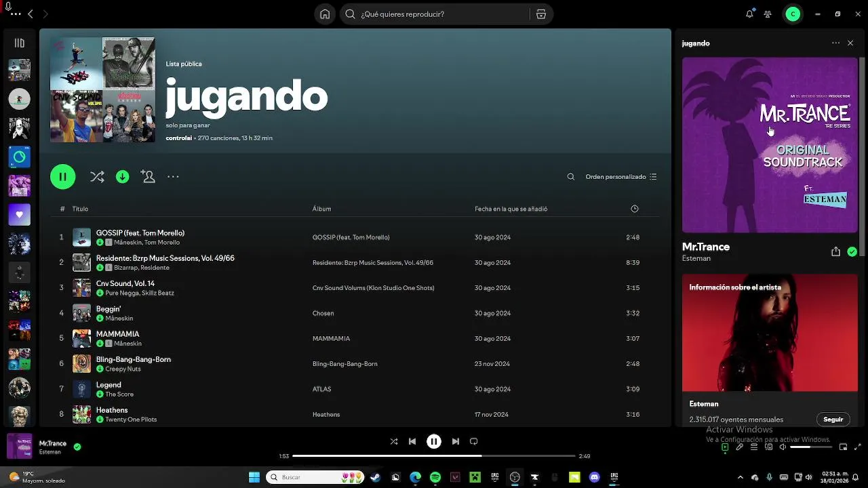Sort by the duration clock icon header
The height and width of the screenshot is (488, 868).
[x=635, y=209]
